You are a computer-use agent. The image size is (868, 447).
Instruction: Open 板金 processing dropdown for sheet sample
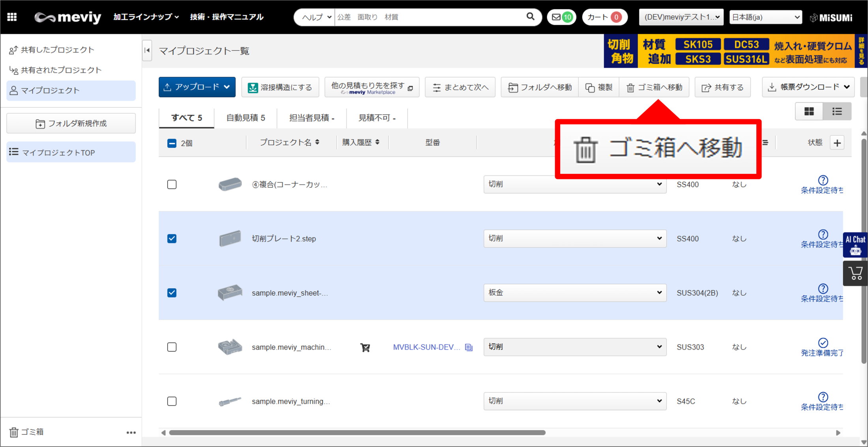(x=574, y=293)
